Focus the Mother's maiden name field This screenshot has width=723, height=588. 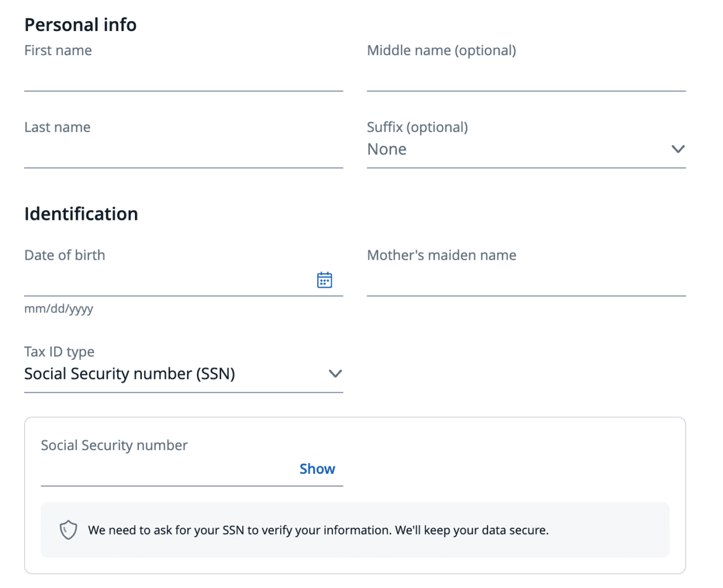[526, 281]
